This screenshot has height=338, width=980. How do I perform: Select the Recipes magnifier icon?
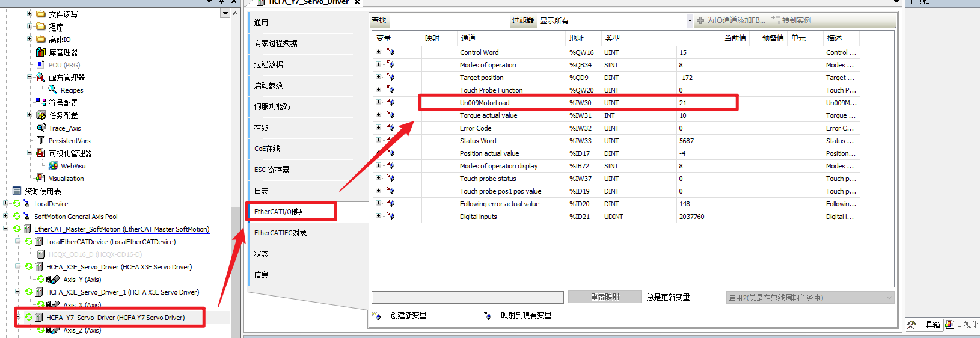pos(53,90)
